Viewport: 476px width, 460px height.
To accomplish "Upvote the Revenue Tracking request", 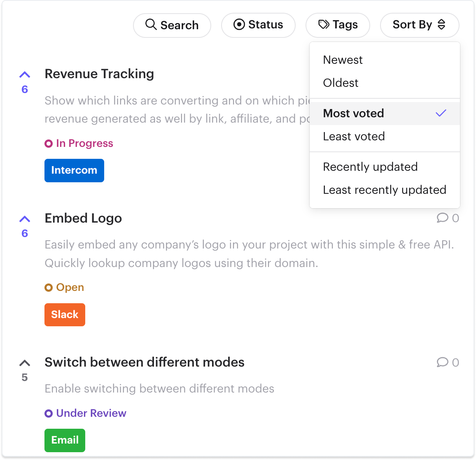I will (25, 74).
